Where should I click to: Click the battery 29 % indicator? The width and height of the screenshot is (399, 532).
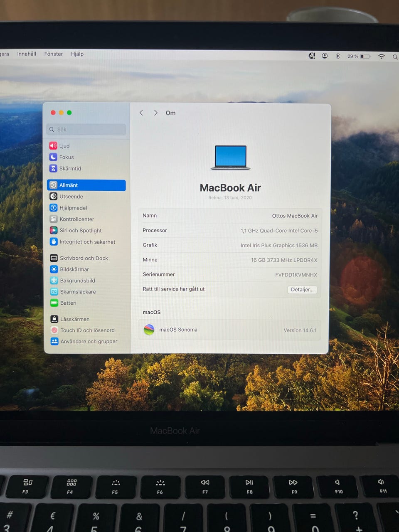click(x=359, y=56)
